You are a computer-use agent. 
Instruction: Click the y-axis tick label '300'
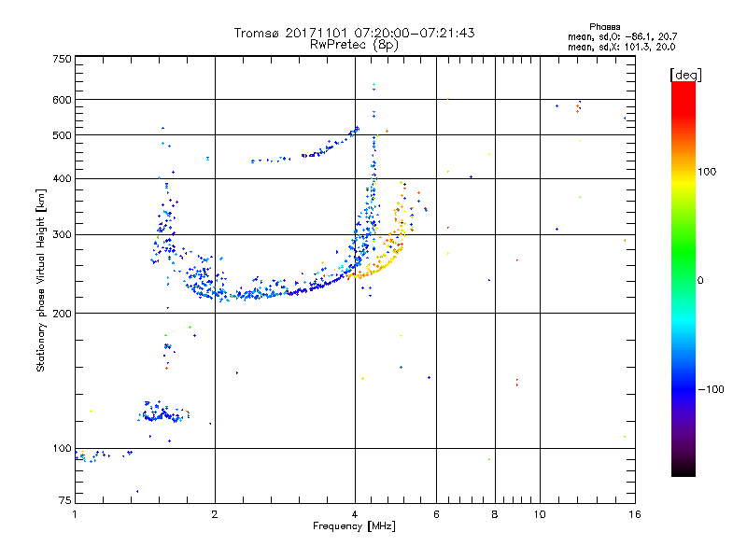[62, 235]
